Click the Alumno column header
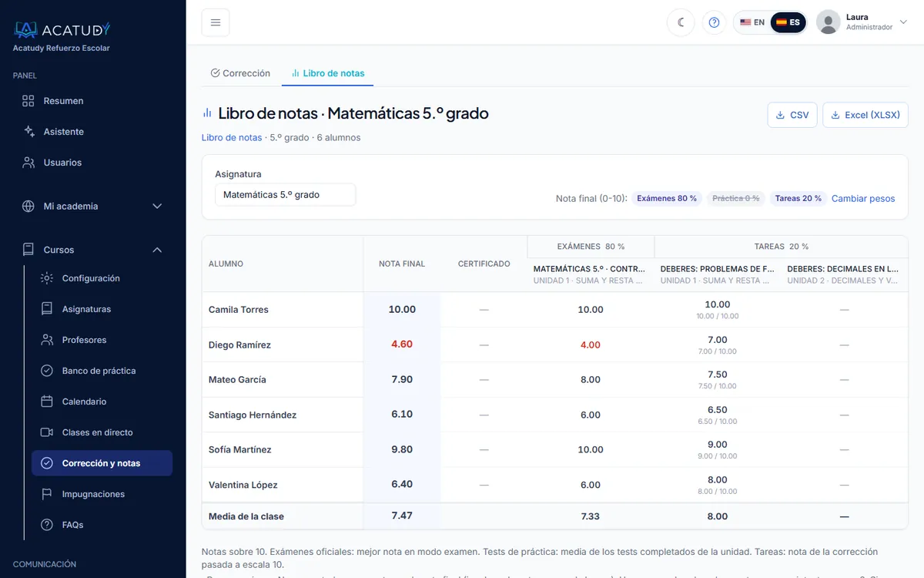The image size is (924, 578). tap(226, 264)
